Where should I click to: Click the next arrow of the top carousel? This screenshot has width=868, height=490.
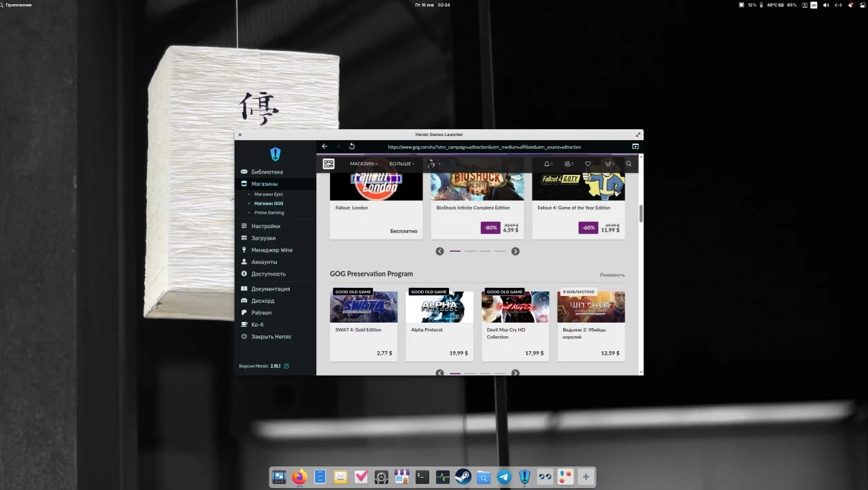click(x=515, y=251)
